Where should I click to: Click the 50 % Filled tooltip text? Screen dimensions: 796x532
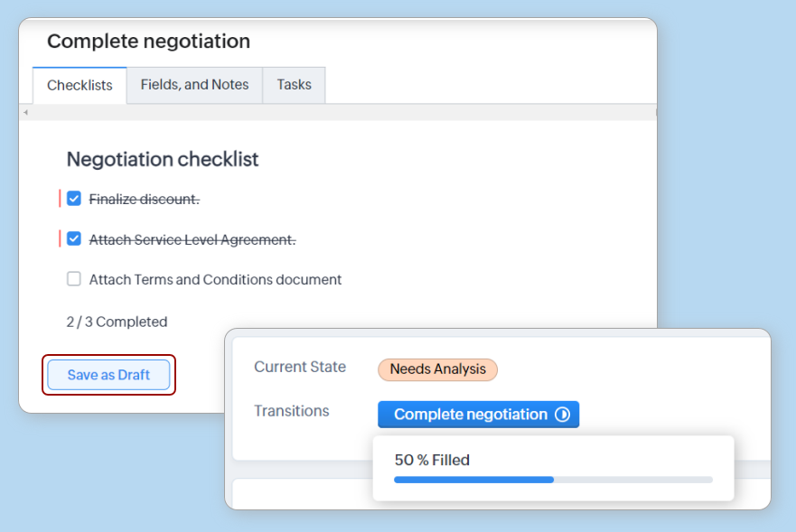[x=432, y=460]
